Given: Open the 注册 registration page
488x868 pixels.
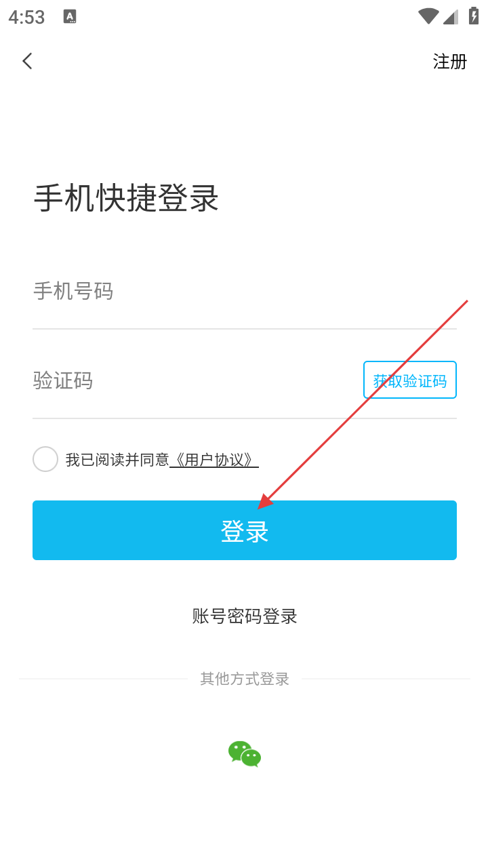Looking at the screenshot, I should tap(450, 61).
